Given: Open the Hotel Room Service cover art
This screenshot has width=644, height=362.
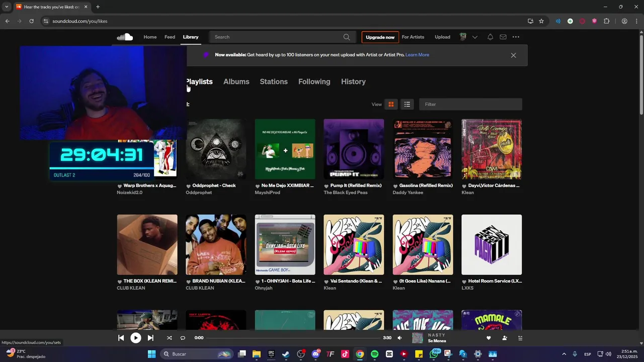Looking at the screenshot, I should (492, 245).
